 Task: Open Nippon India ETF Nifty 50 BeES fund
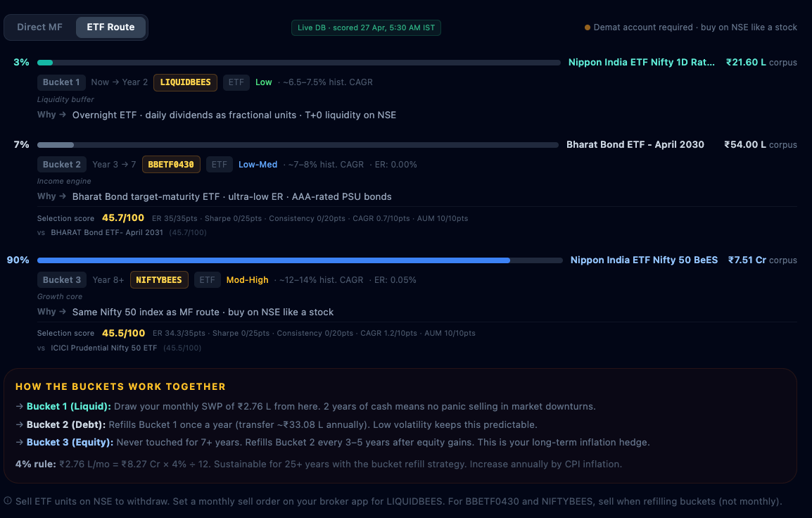[644, 260]
